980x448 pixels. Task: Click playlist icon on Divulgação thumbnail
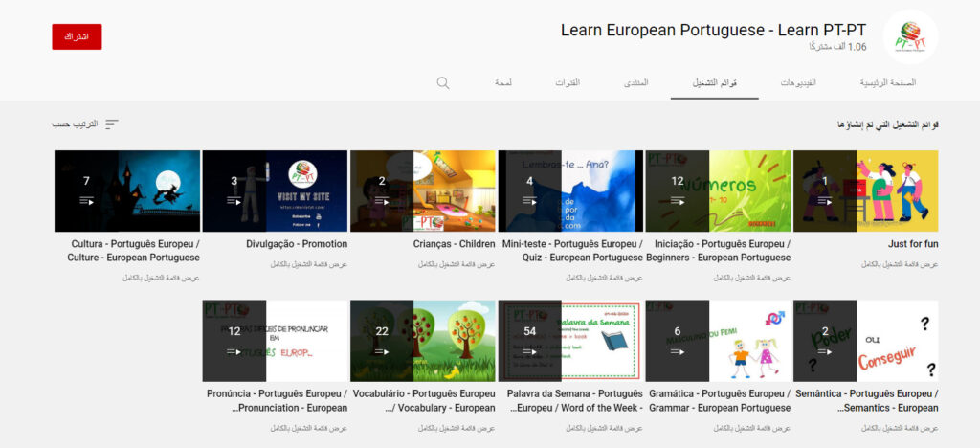coord(234,201)
